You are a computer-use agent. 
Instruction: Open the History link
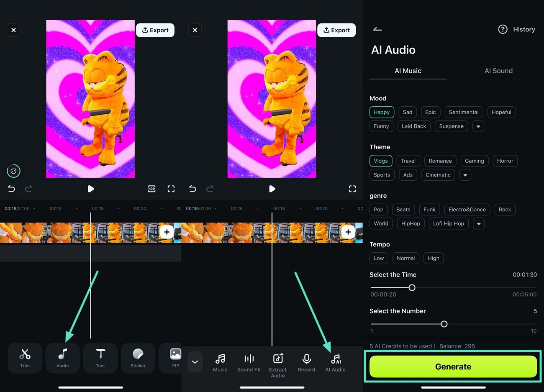[524, 29]
